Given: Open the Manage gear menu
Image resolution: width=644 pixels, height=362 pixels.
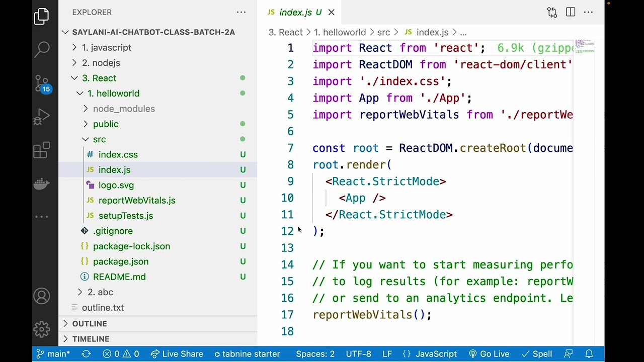Looking at the screenshot, I should coord(42,329).
